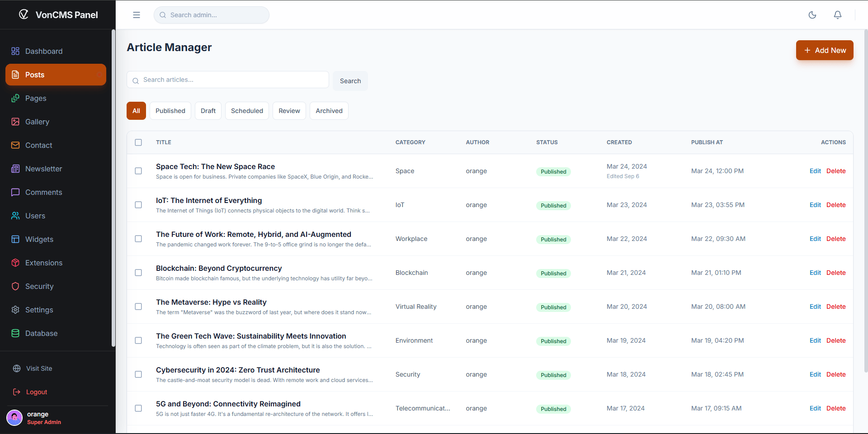This screenshot has width=868, height=434.
Task: Select the Metaverse article checkbox
Action: (138, 307)
